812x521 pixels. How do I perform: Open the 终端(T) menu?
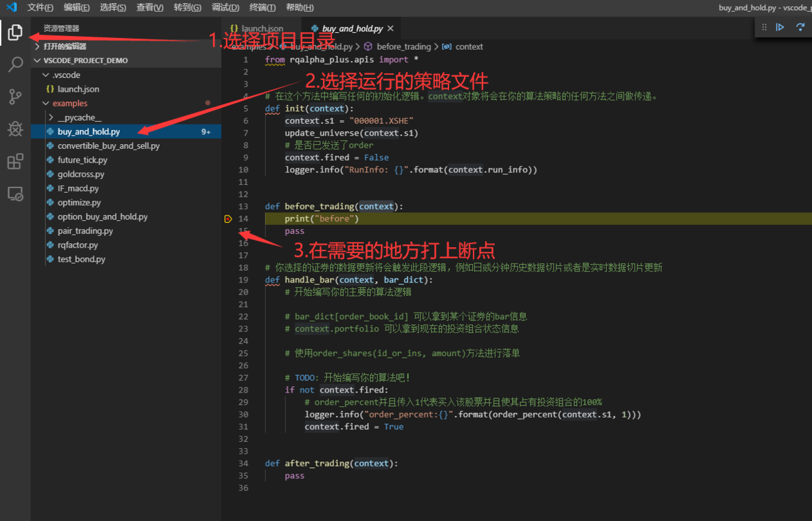(x=263, y=8)
